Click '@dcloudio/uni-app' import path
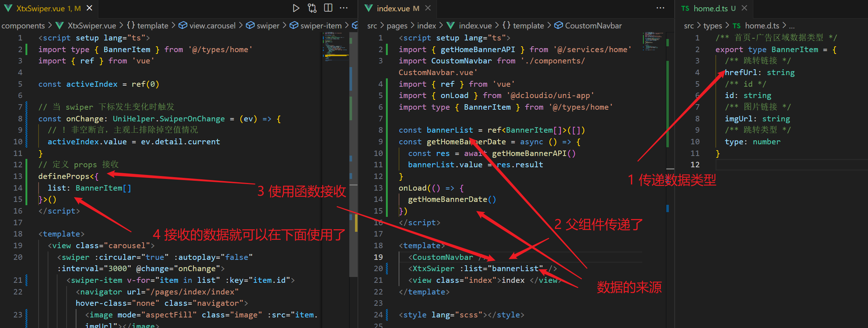 click(550, 95)
